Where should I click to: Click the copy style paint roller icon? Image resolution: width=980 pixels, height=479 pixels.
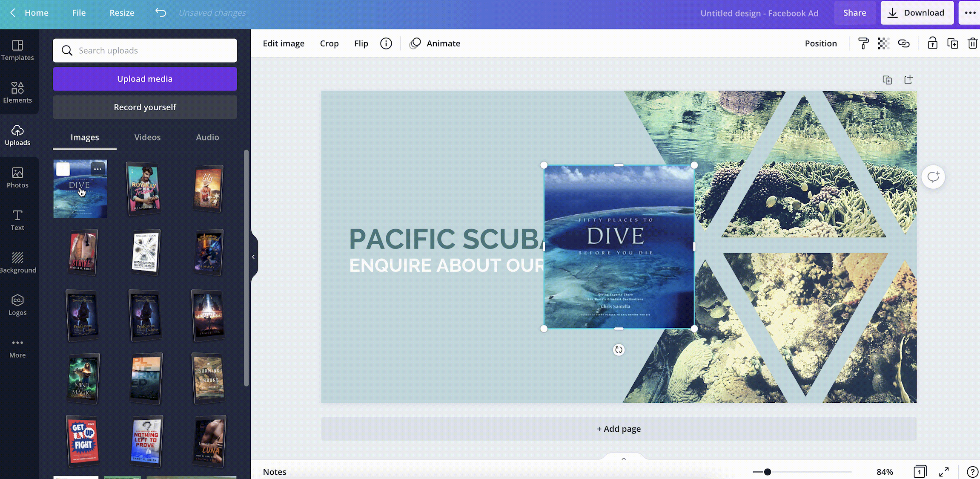863,43
